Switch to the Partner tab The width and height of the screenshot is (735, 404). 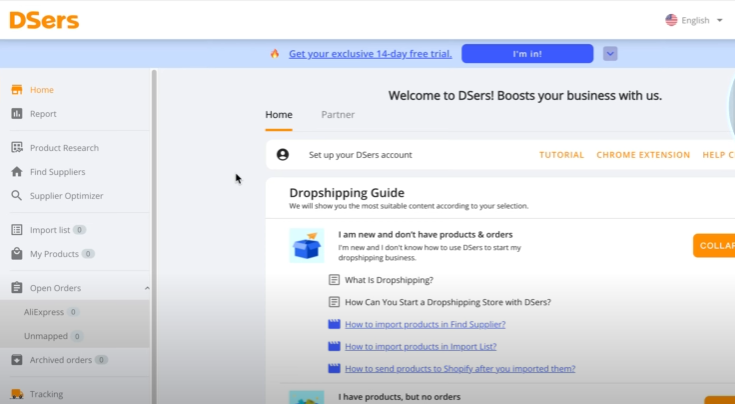[x=338, y=114]
